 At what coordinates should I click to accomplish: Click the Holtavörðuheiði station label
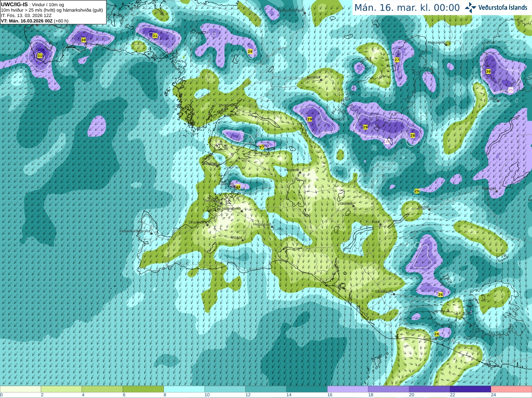[291, 10]
